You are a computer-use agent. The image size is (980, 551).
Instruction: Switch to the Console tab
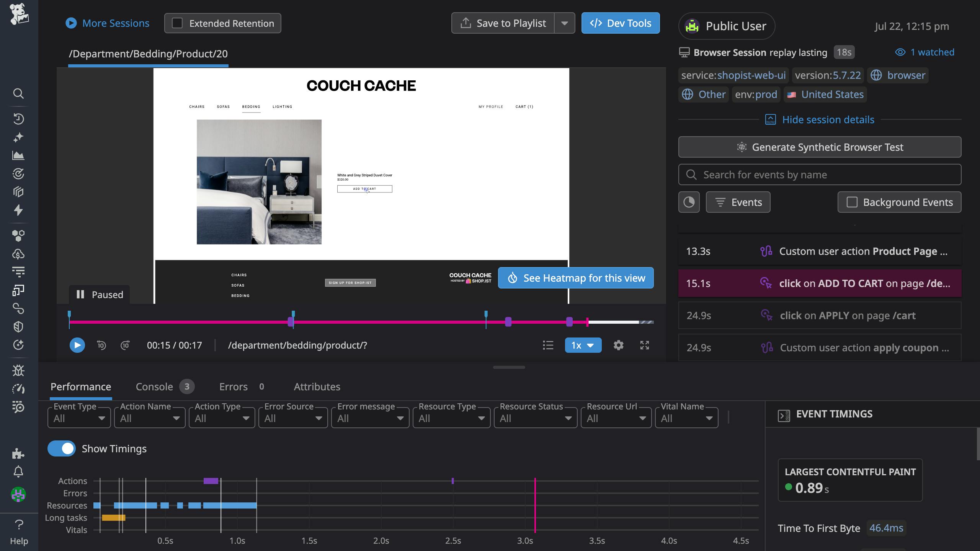pos(154,386)
